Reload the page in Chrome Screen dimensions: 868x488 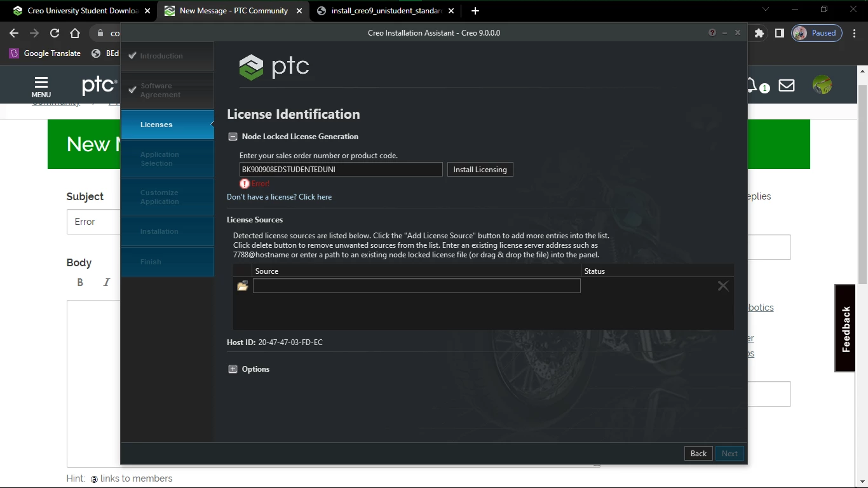(x=55, y=33)
